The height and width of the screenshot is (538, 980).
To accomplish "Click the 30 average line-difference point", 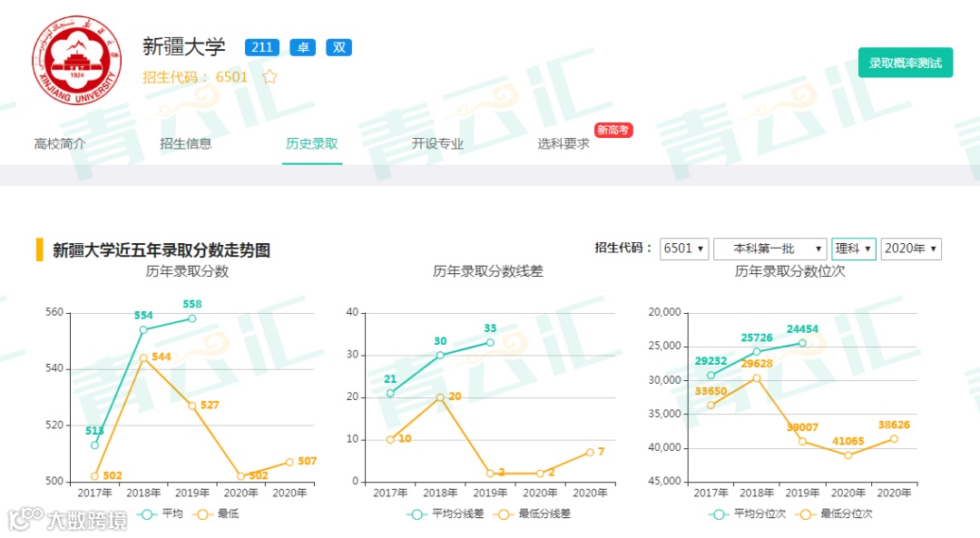I will [x=440, y=355].
